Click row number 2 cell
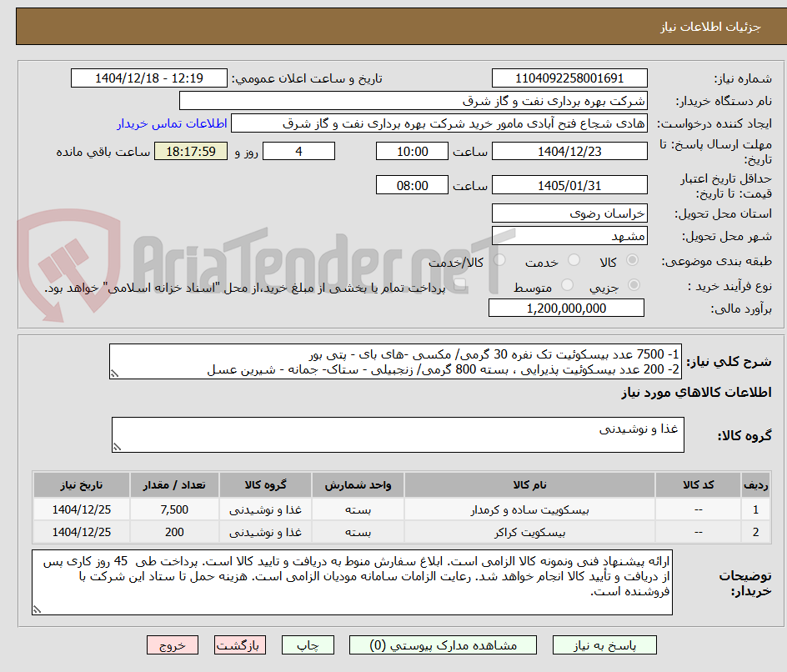 [x=755, y=533]
